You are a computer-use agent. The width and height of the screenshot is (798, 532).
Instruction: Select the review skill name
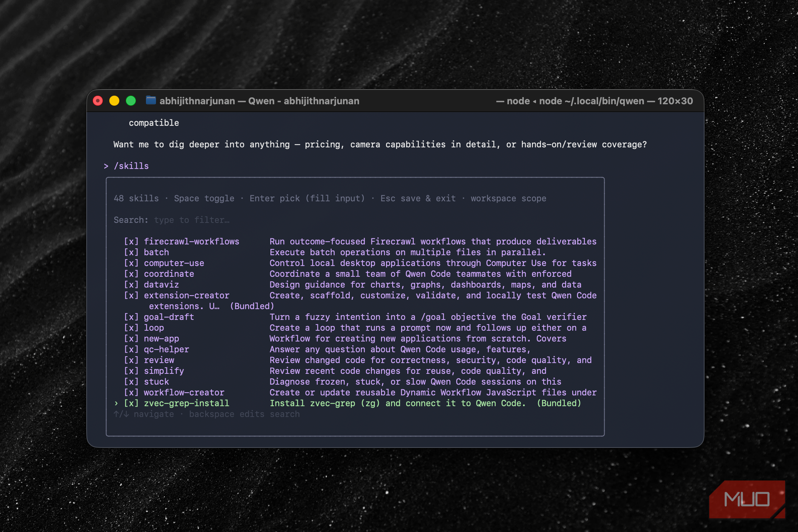[159, 360]
